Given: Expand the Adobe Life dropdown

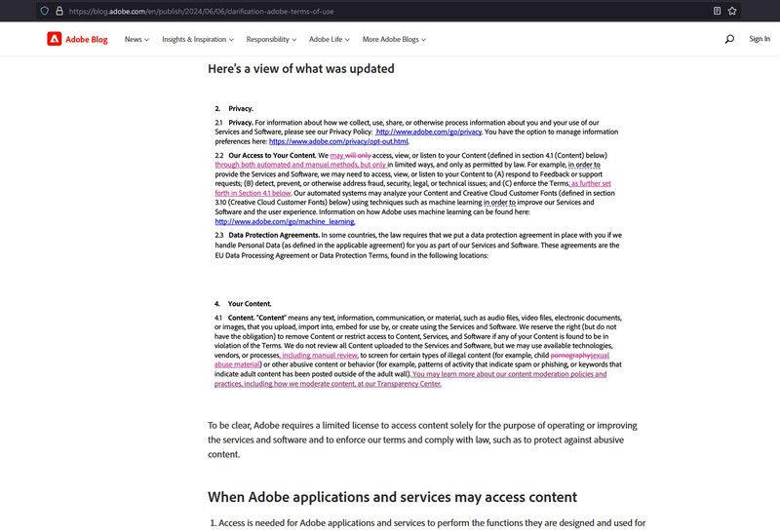Looking at the screenshot, I should [x=330, y=39].
